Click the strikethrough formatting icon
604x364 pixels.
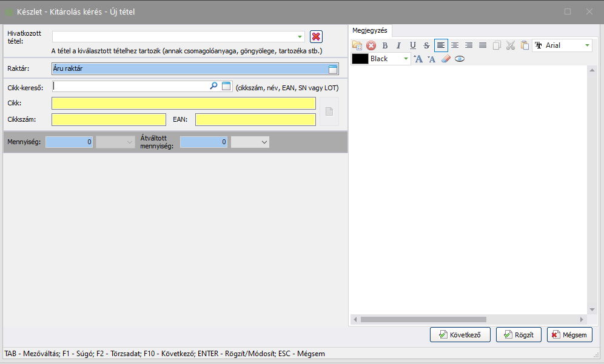426,45
